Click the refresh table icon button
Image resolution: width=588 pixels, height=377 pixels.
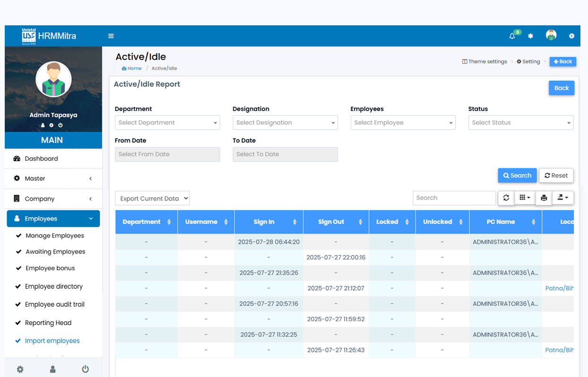point(506,198)
